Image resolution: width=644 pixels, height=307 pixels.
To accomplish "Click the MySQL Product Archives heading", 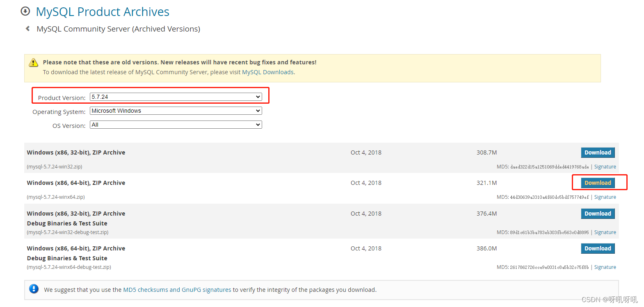I will [x=103, y=12].
